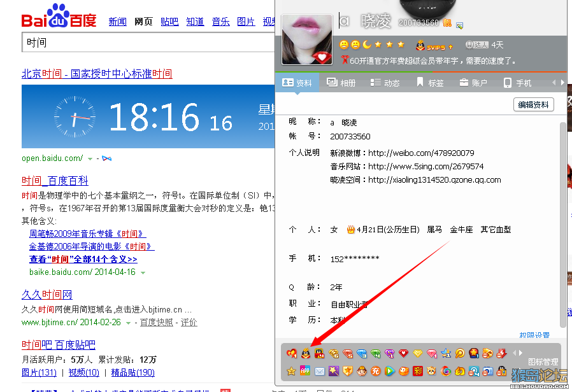Click the 图标管理 icon management link

[543, 361]
